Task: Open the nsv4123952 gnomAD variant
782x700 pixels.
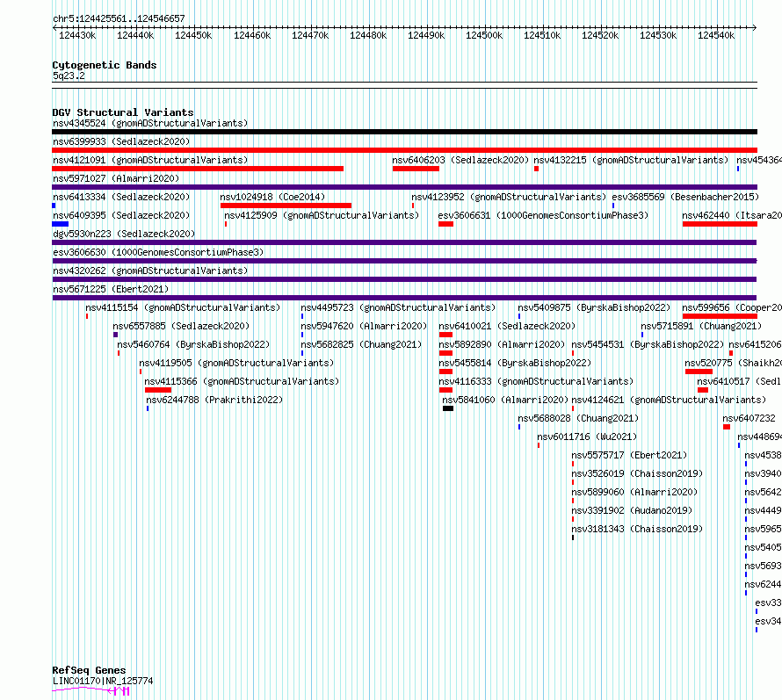Action: (509, 197)
